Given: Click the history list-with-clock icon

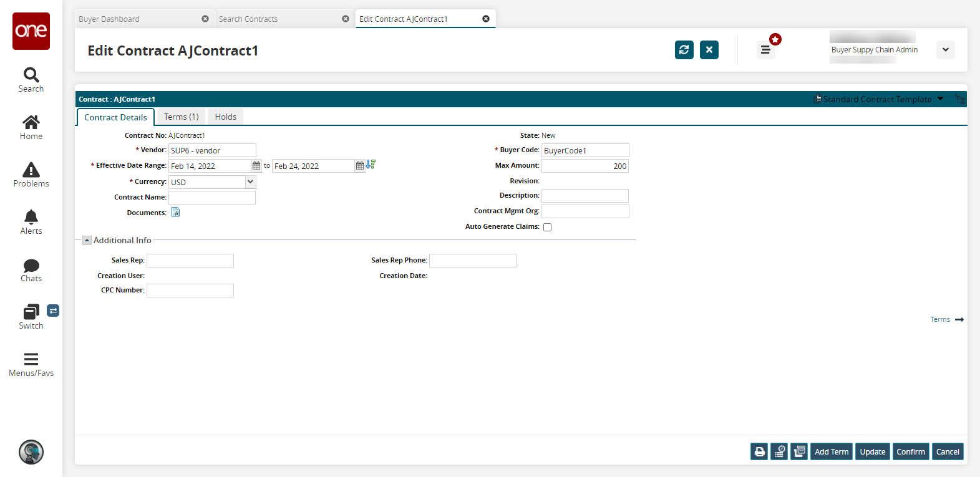Looking at the screenshot, I should 779,452.
